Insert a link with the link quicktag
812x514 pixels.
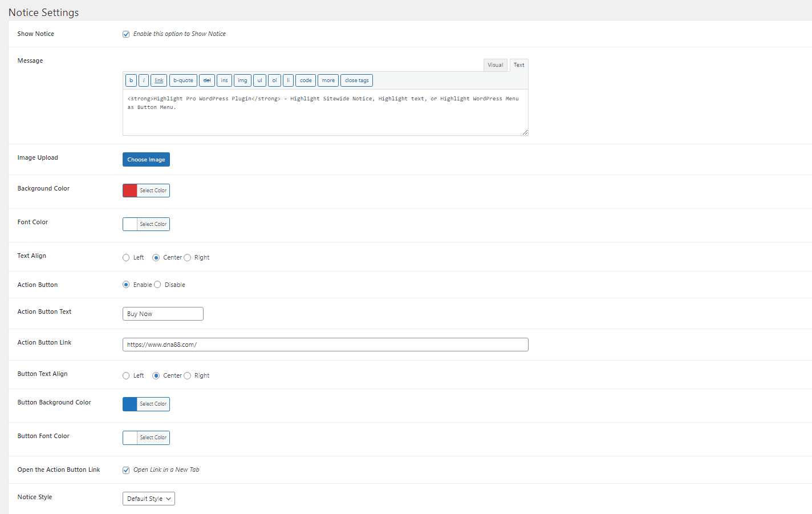159,80
